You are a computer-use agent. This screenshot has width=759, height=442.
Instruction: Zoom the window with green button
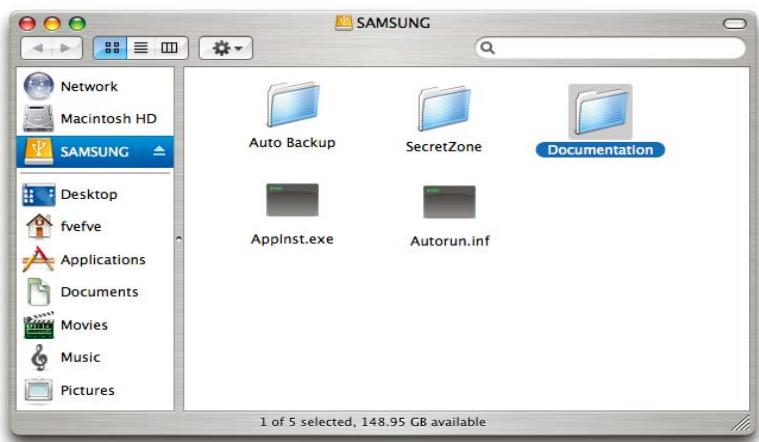(x=77, y=23)
